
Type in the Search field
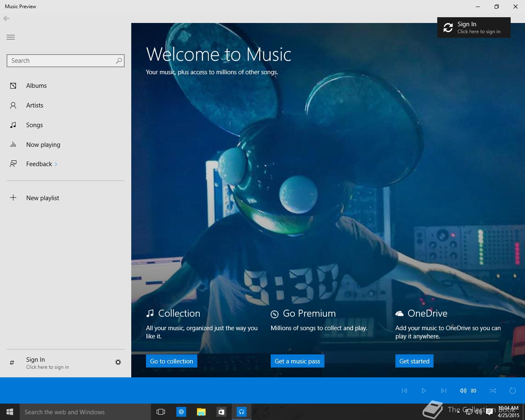[x=62, y=61]
